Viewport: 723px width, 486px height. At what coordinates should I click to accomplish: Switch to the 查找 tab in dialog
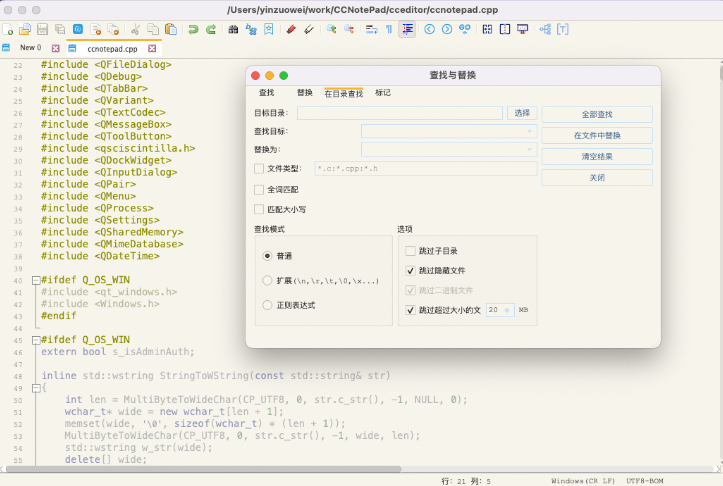pos(267,93)
